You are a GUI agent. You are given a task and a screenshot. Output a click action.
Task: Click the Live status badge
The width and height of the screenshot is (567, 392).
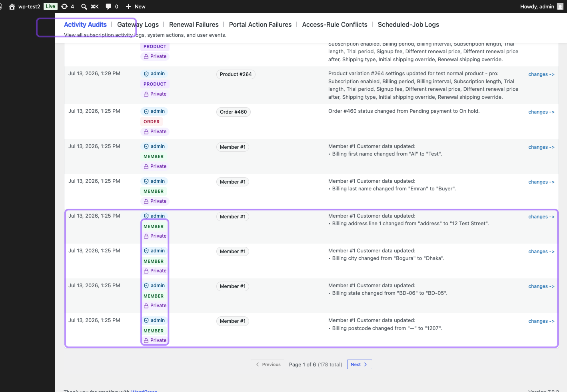click(50, 6)
